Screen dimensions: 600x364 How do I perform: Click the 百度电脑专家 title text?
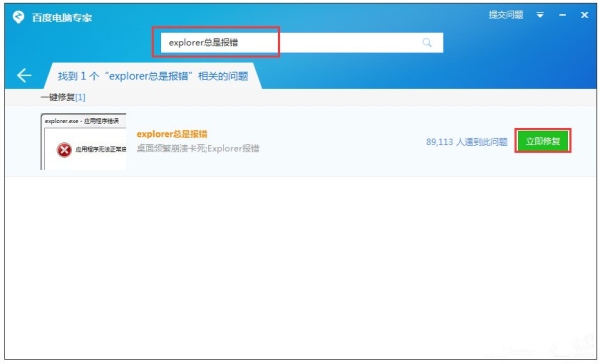tap(62, 18)
